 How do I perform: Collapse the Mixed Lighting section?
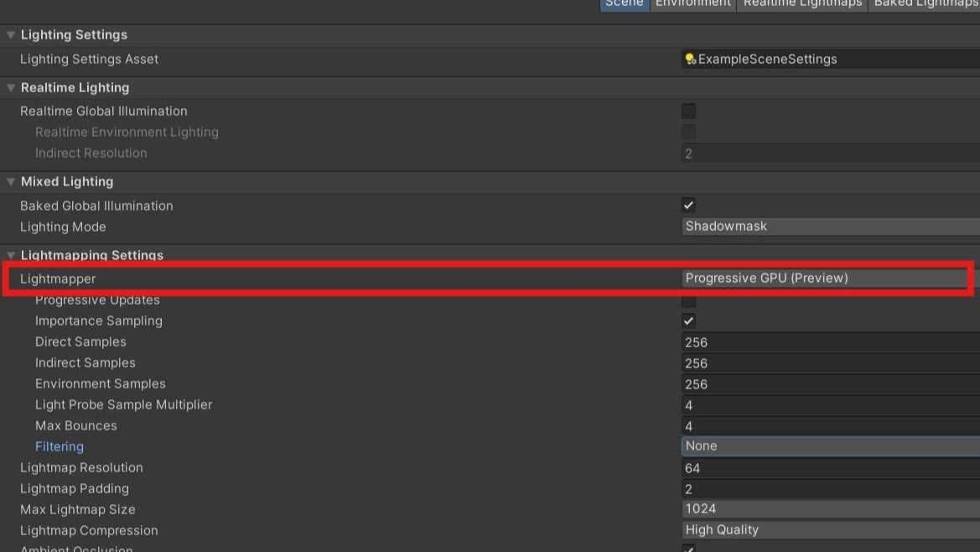(10, 181)
